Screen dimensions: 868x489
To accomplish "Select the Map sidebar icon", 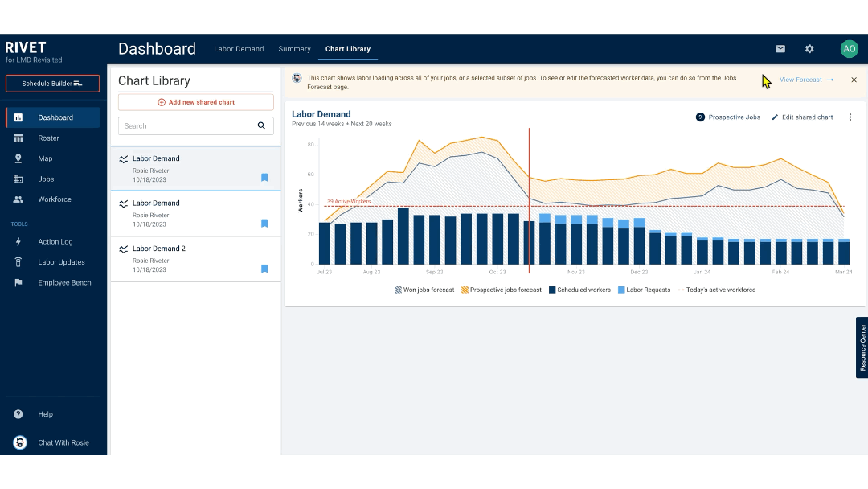I will point(18,158).
